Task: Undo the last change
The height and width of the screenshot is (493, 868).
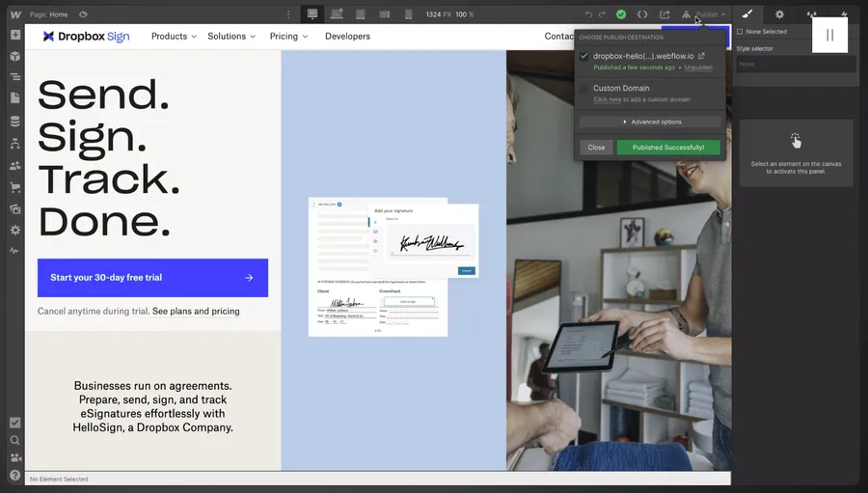Action: coord(588,14)
